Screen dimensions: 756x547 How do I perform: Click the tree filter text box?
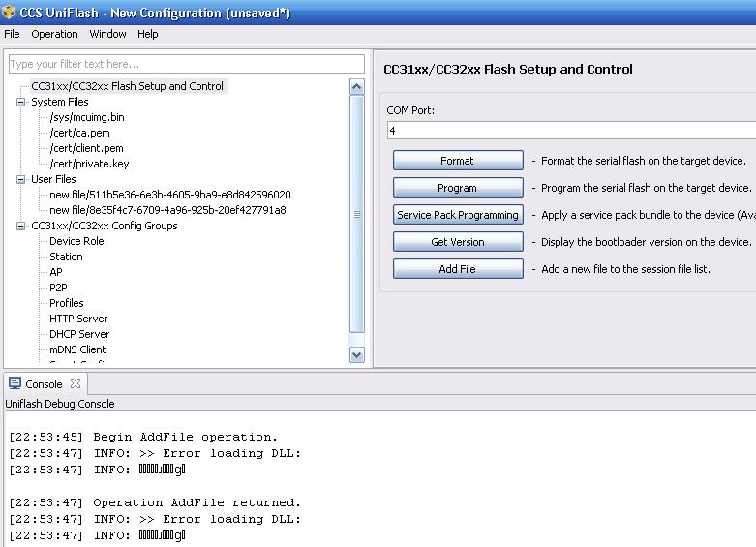[187, 64]
